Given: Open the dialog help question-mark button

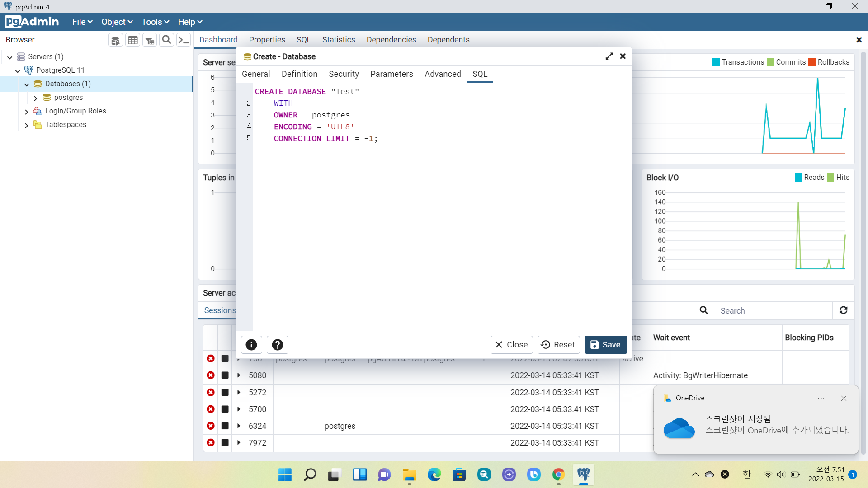Looking at the screenshot, I should pos(278,345).
